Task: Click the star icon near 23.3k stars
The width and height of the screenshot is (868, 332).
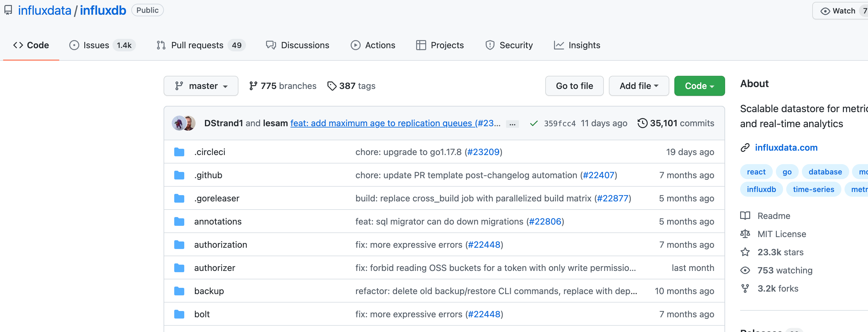Action: [745, 252]
